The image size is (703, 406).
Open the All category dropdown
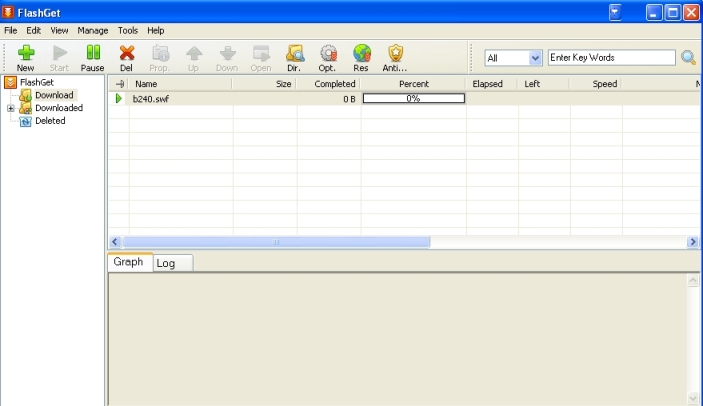coord(513,58)
